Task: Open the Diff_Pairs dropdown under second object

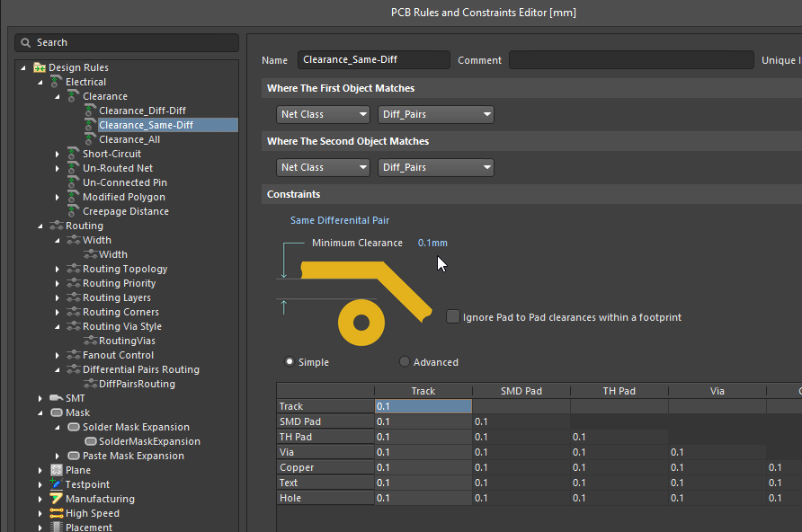Action: click(436, 167)
